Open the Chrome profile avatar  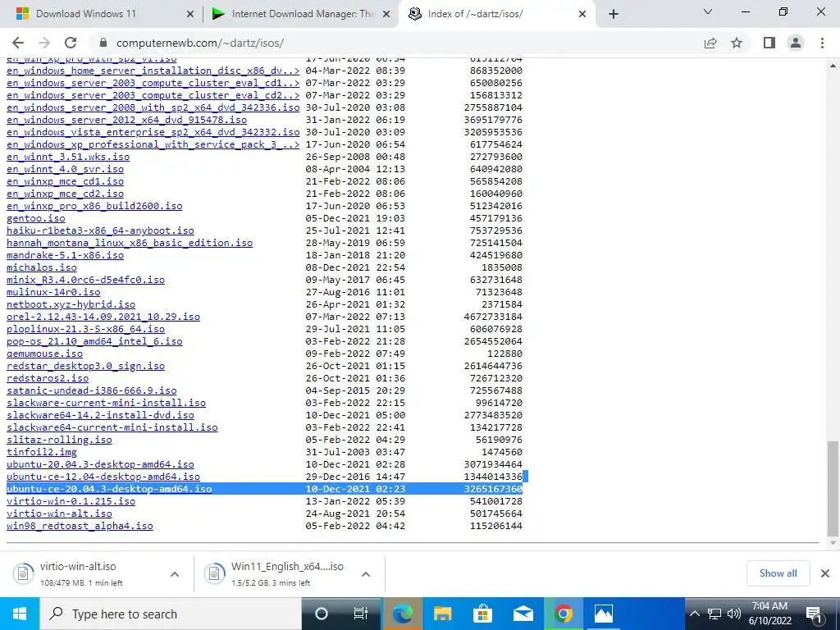point(796,43)
